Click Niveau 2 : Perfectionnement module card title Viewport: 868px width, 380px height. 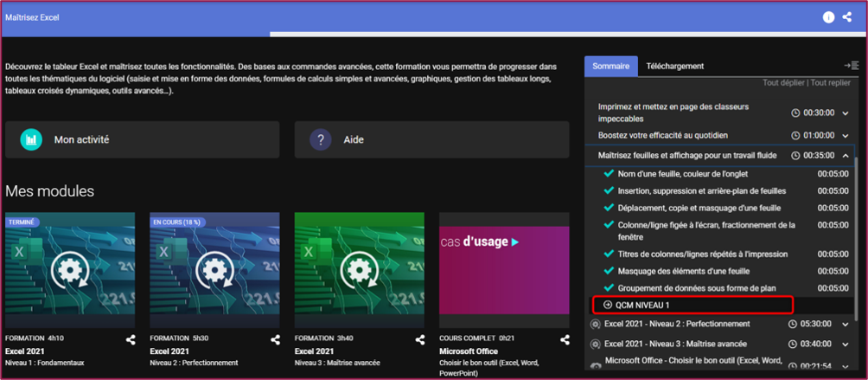(195, 363)
